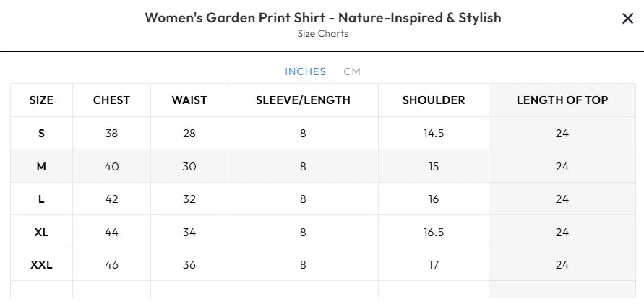Click the CHEST column header

click(x=111, y=100)
